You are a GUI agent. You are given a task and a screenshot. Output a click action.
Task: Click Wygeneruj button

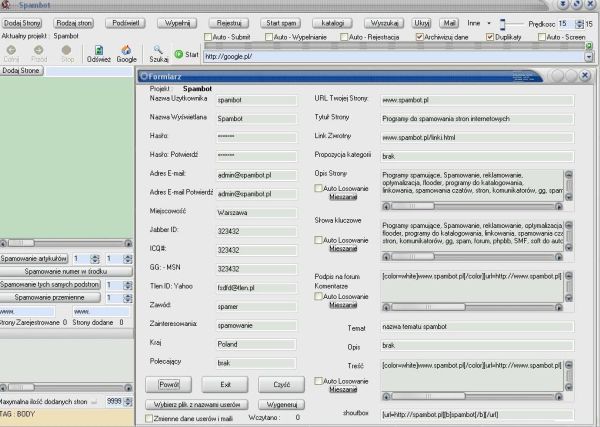[281, 404]
